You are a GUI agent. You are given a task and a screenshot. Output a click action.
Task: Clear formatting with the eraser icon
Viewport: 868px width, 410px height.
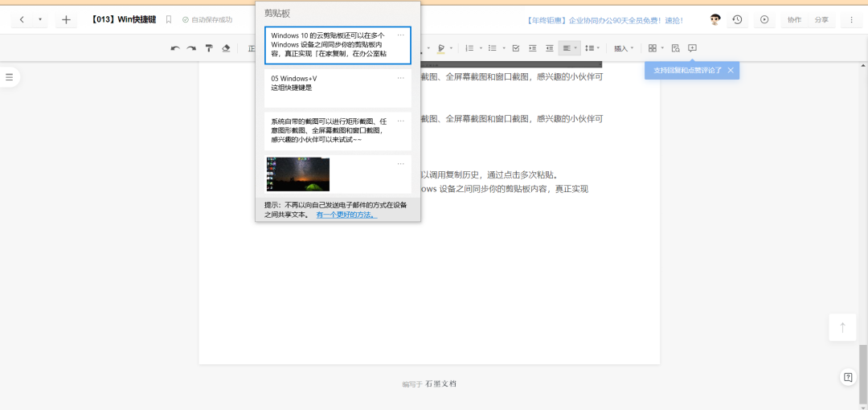[225, 48]
